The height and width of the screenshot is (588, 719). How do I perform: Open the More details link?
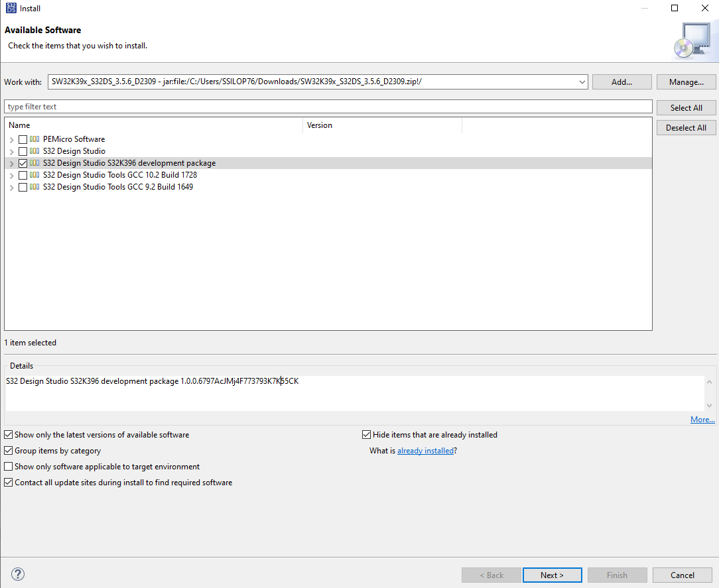click(702, 419)
